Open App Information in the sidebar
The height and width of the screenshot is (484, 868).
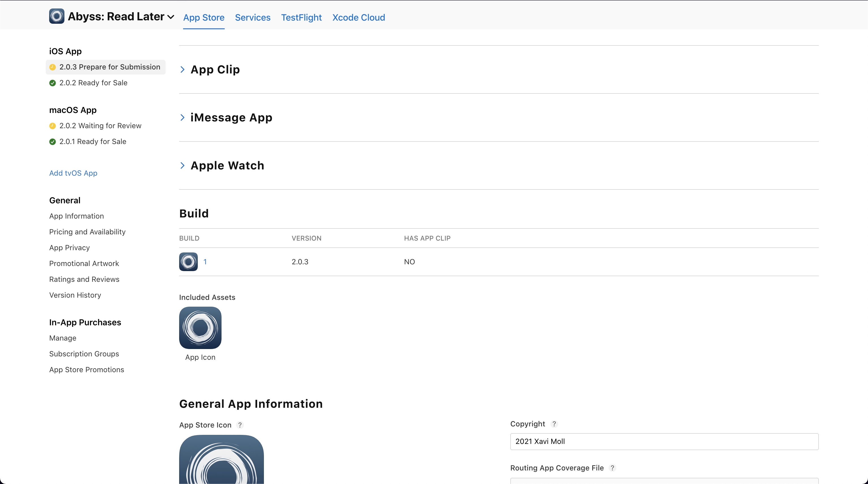click(x=77, y=216)
